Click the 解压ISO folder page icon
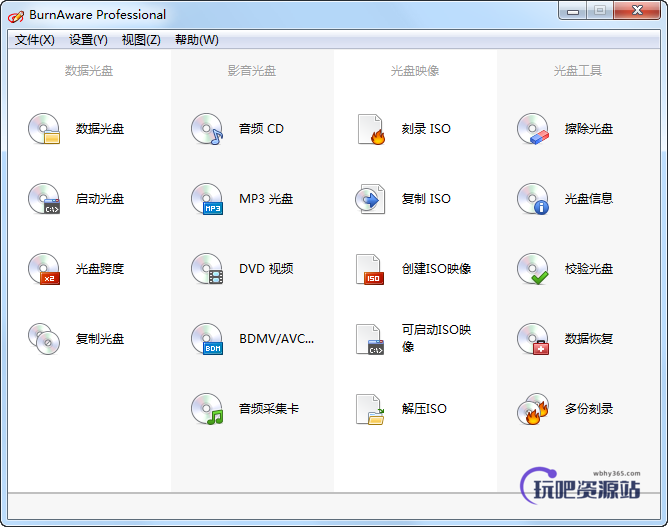The height and width of the screenshot is (527, 668). tap(370, 409)
